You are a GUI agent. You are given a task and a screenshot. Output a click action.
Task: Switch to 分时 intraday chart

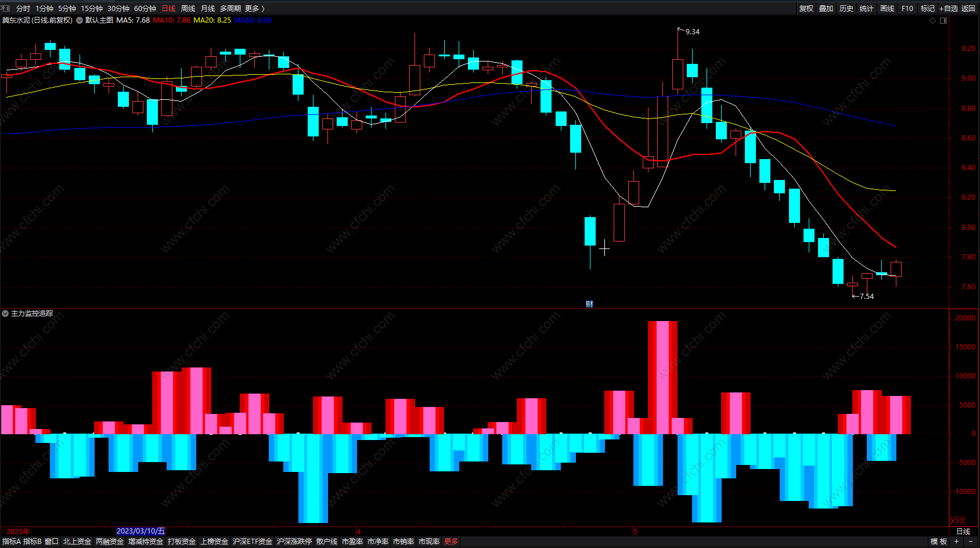coord(23,9)
